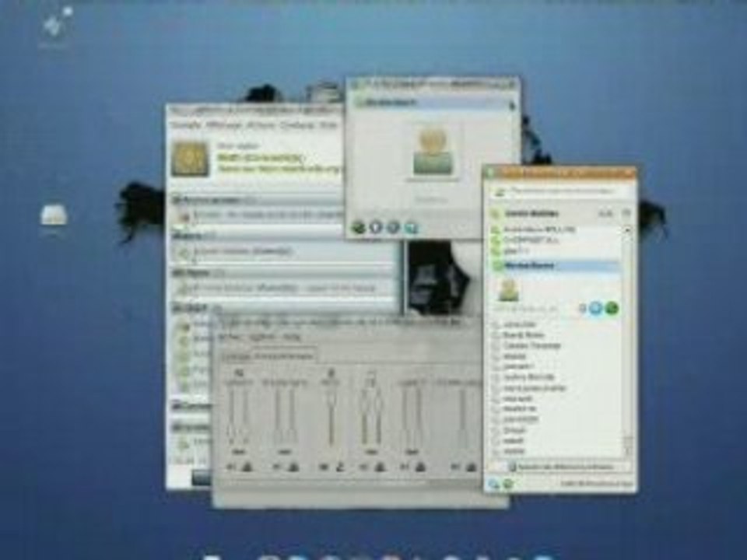
Task: Open the dropdown arrow on the call window's header row
Action: pos(512,105)
